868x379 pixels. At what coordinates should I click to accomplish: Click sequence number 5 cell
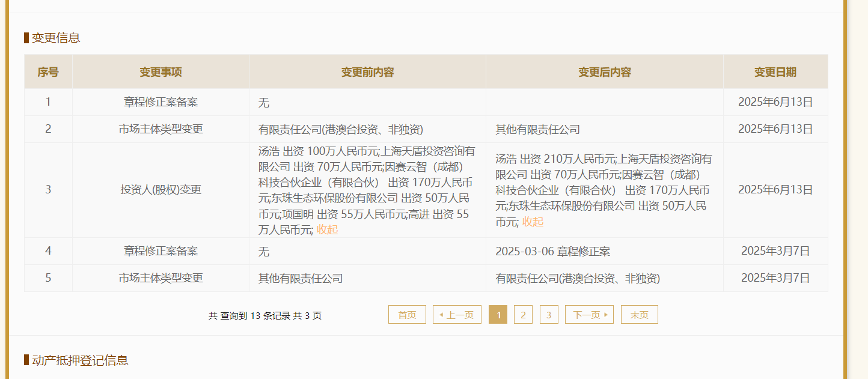coord(48,278)
